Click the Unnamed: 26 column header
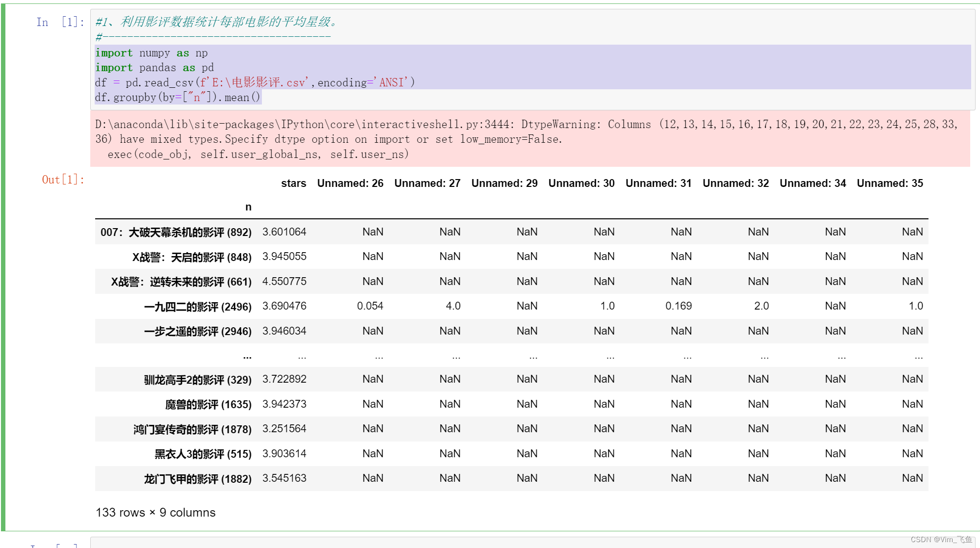Image resolution: width=980 pixels, height=548 pixels. [350, 183]
